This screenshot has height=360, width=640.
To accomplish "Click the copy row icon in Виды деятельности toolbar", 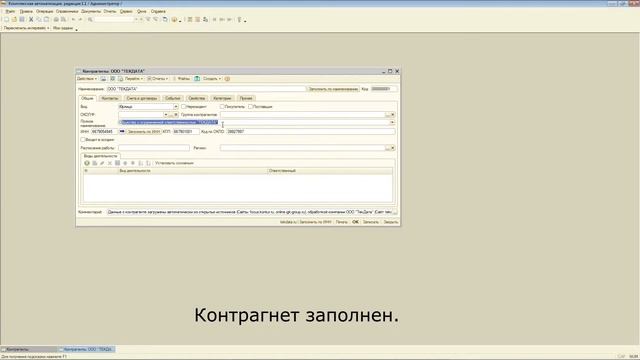I will click(95, 163).
